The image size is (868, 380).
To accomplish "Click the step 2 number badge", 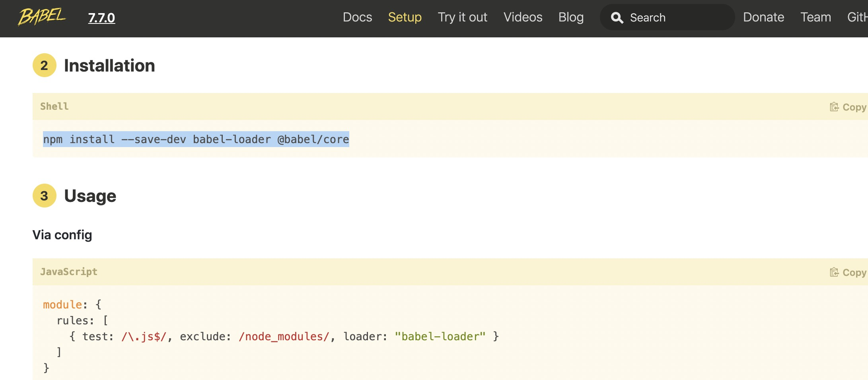I will 44,66.
